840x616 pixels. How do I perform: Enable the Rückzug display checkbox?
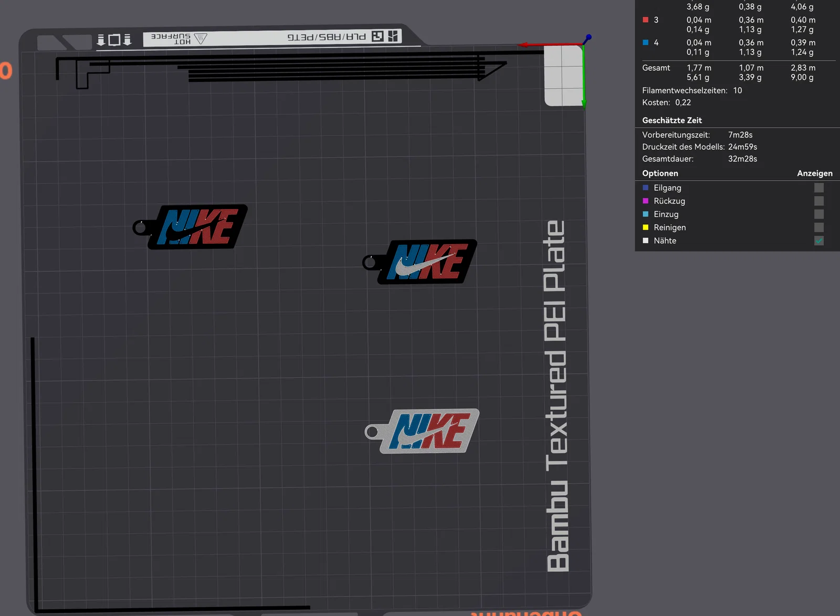[x=819, y=201]
